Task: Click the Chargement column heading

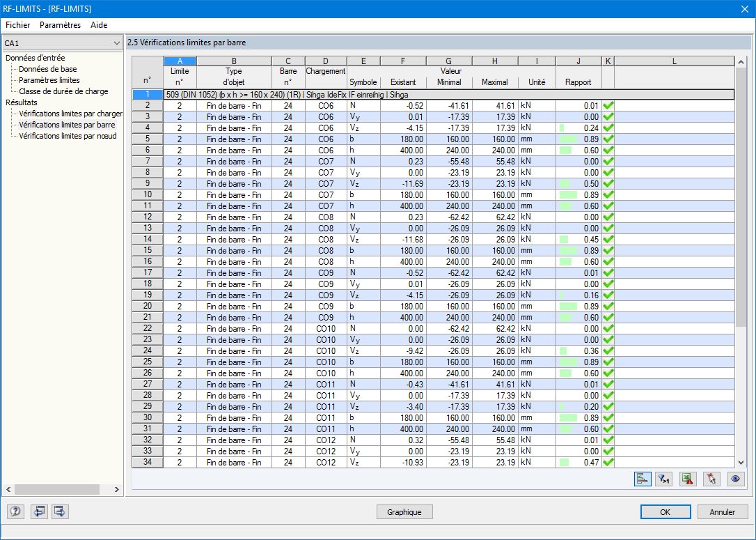Action: (326, 71)
